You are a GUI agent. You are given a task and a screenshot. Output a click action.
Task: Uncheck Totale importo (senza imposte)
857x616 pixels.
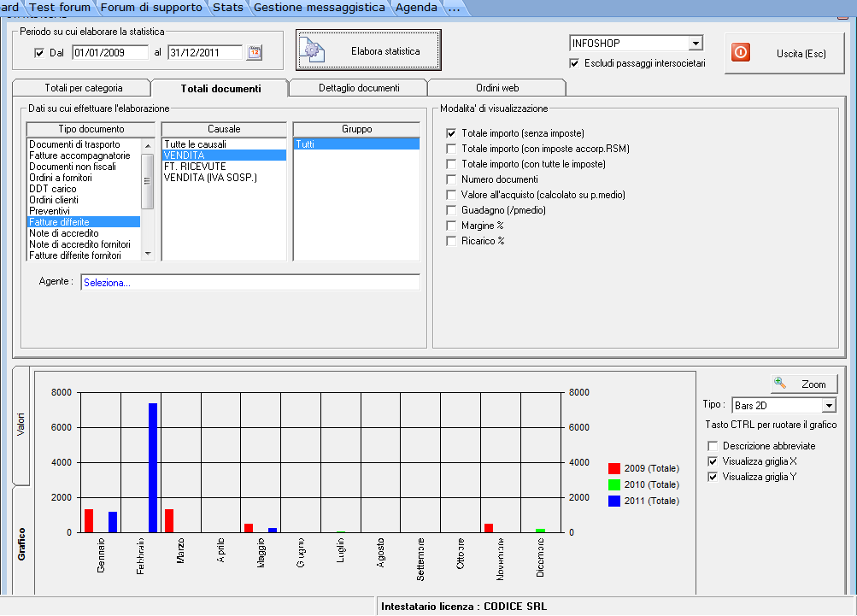click(x=451, y=133)
